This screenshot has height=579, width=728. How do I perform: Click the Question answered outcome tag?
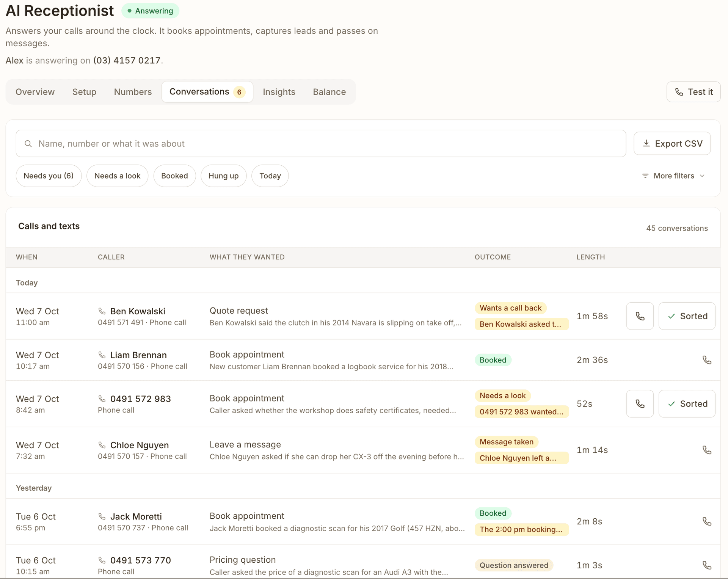pyautogui.click(x=514, y=565)
